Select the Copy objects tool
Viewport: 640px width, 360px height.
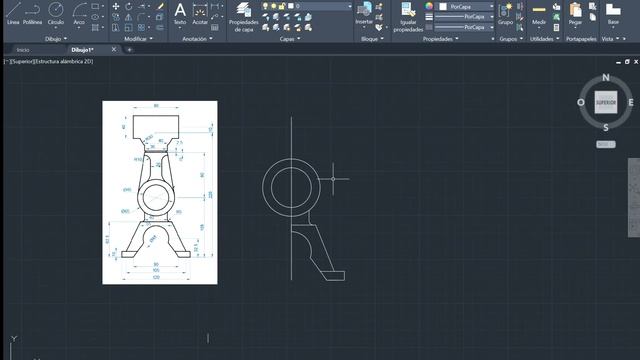tap(116, 17)
